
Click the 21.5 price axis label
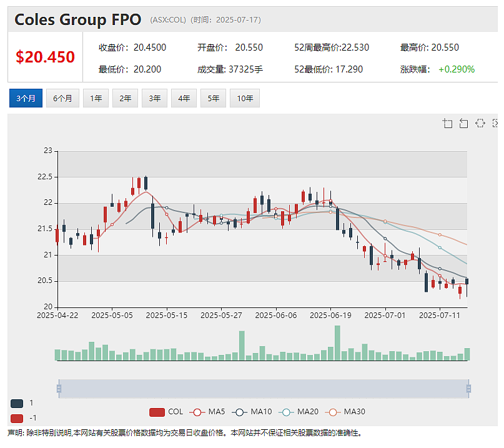(45, 229)
